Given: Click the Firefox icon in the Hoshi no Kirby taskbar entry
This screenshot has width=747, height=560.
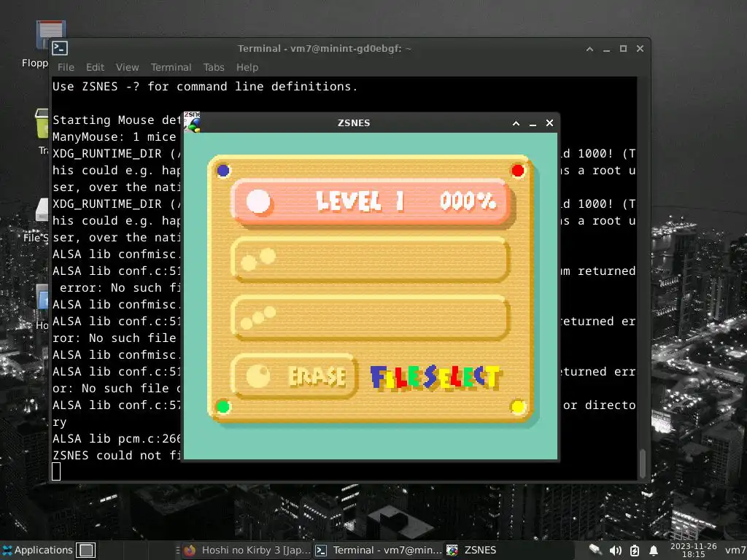Looking at the screenshot, I should tap(190, 550).
